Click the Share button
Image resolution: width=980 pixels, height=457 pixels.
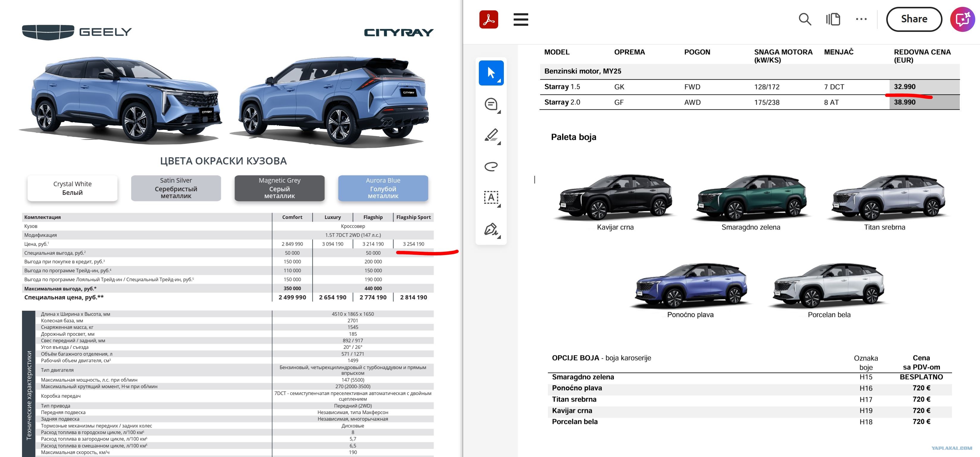point(914,19)
